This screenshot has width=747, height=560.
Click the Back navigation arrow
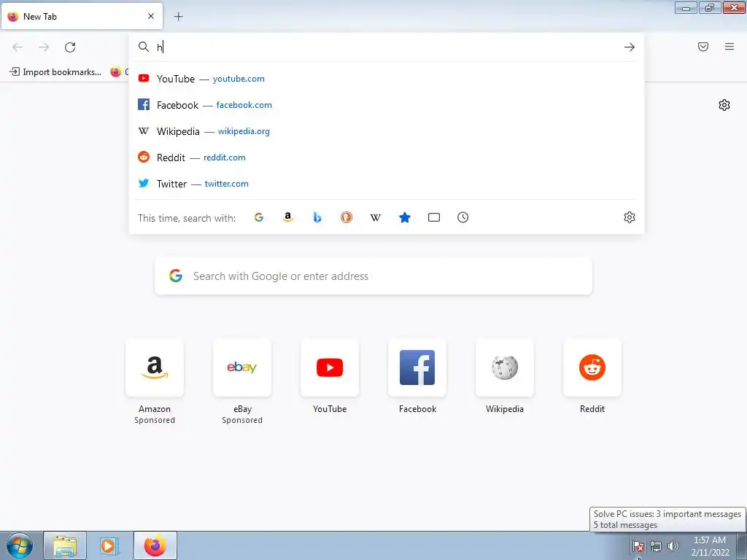[18, 47]
